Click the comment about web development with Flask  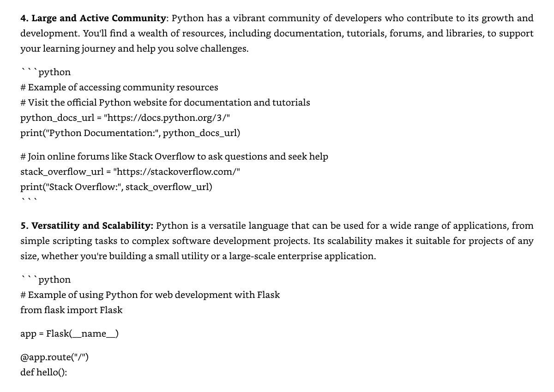150,295
